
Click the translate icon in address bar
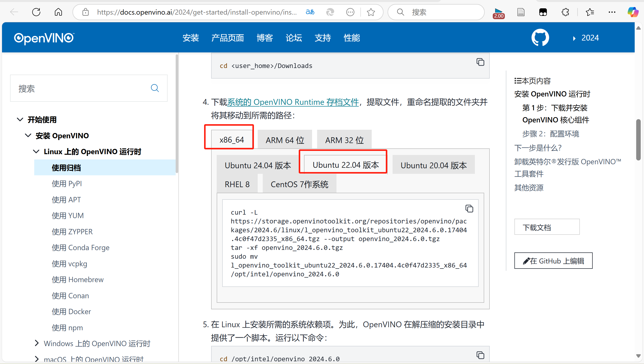[310, 12]
